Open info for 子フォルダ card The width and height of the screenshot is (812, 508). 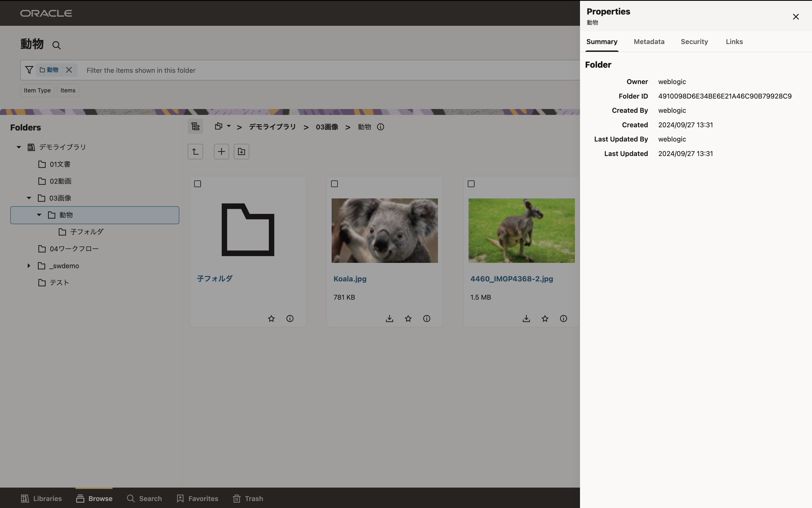[x=290, y=318]
